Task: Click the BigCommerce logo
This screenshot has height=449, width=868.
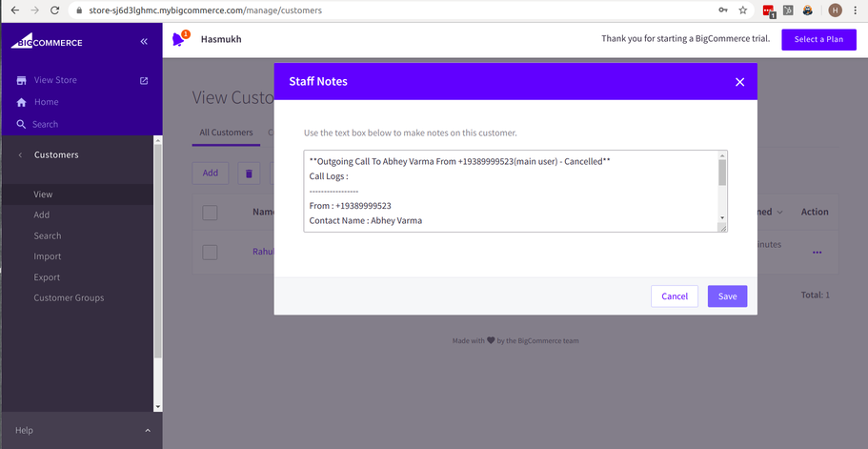Action: click(x=47, y=41)
